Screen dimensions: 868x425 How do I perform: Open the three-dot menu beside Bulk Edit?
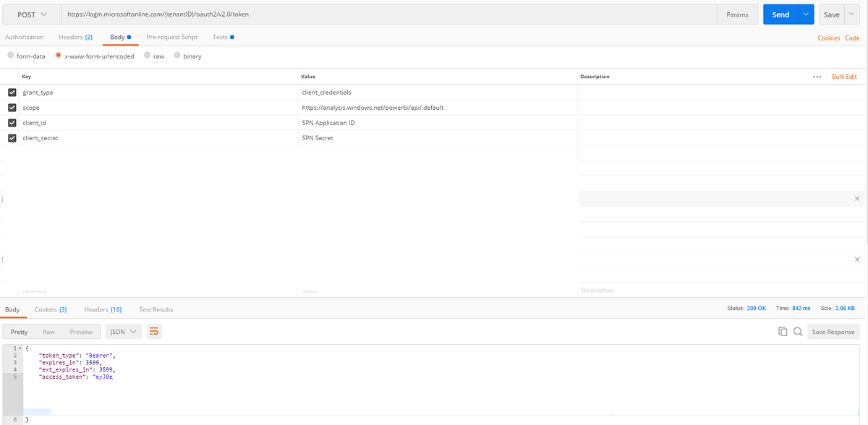817,76
